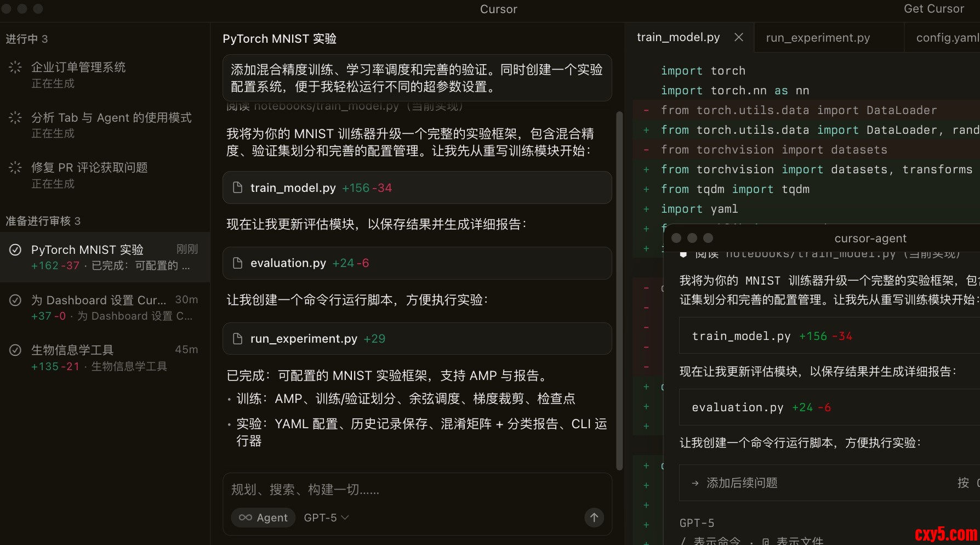Click the check circle for 生物信息学工具
Viewport: 980px width, 545px height.
(15, 350)
